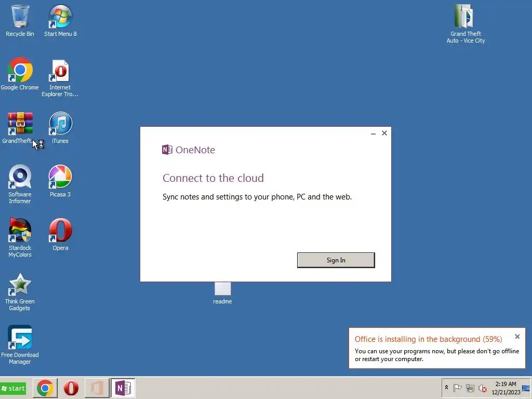Click Sign In in the OneNote dialog
This screenshot has width=532, height=399.
point(336,260)
